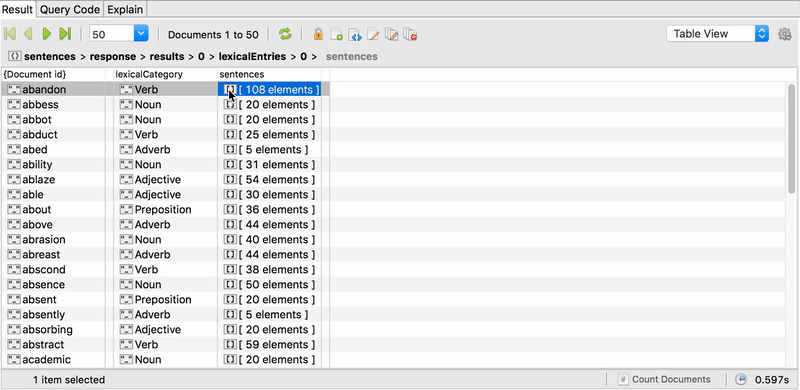
Task: Go to next page green arrow
Action: click(x=46, y=34)
